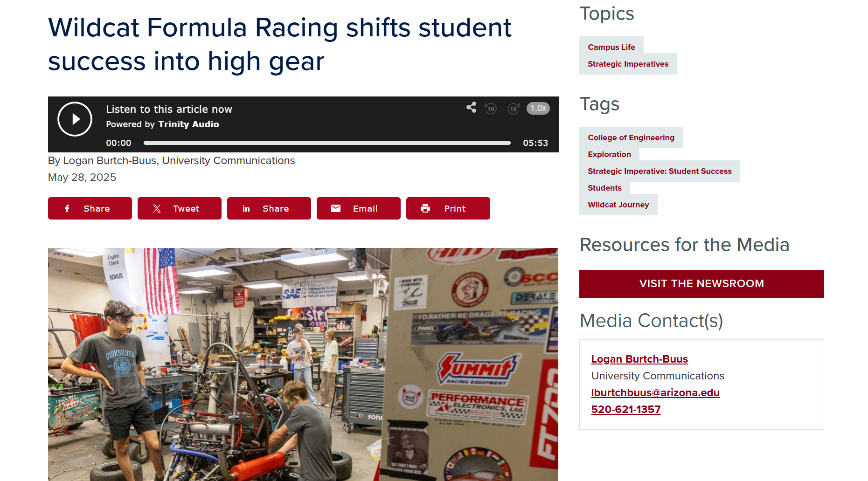Viewport: 868px width, 481px height.
Task: Click the lburtchbuus@arizona.edu email link
Action: [655, 392]
